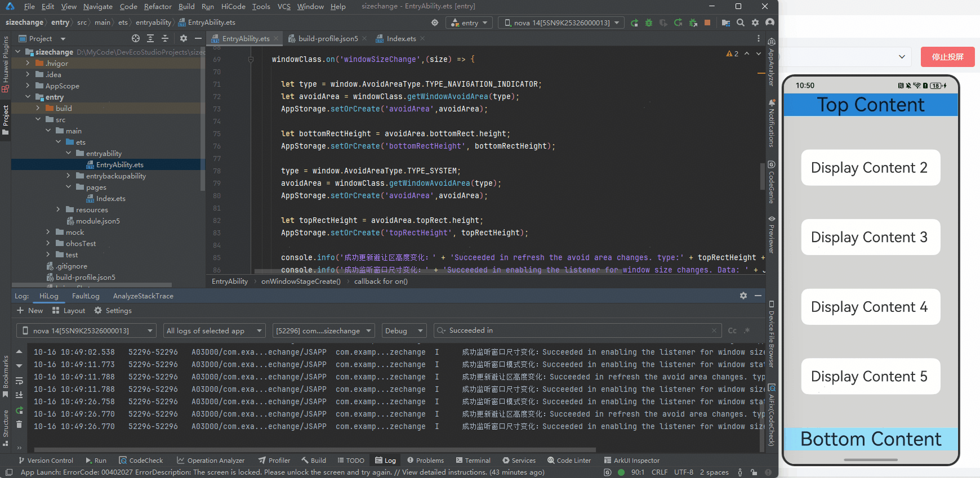Image resolution: width=980 pixels, height=478 pixels.
Task: Open the Debug log level dropdown
Action: [404, 330]
